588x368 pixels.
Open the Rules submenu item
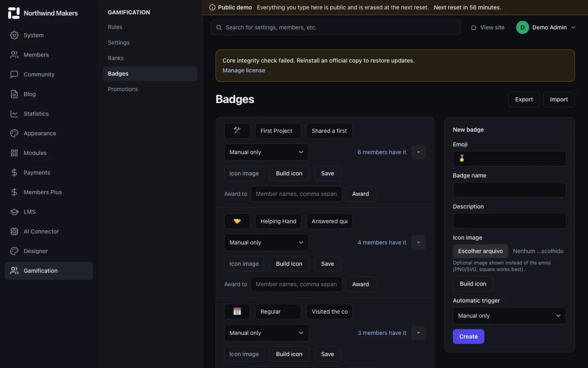150,27
